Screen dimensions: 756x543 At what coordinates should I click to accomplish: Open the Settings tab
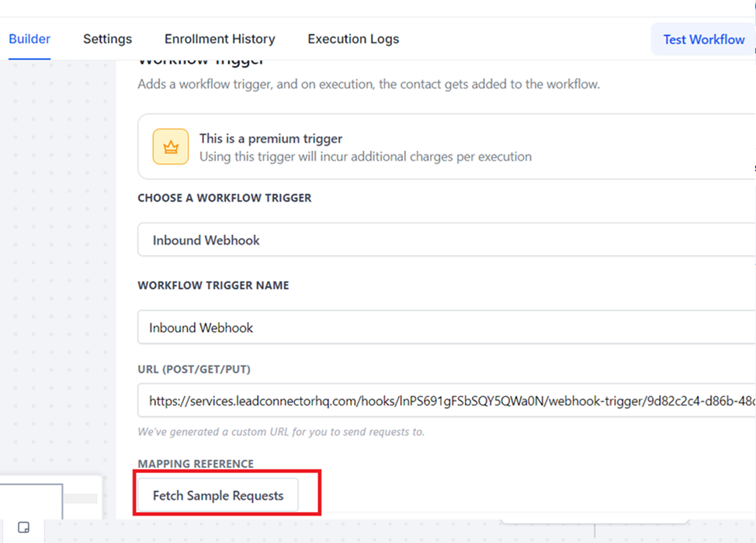(108, 39)
